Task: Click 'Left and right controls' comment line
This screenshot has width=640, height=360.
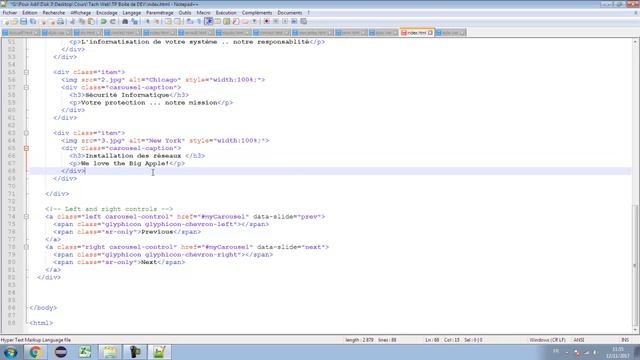Action: point(109,209)
